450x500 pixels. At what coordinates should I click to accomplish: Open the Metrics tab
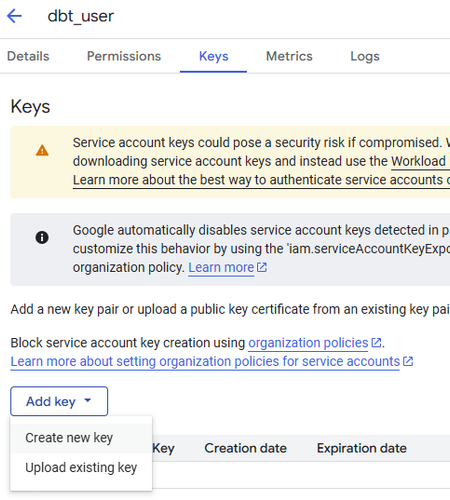pos(289,56)
